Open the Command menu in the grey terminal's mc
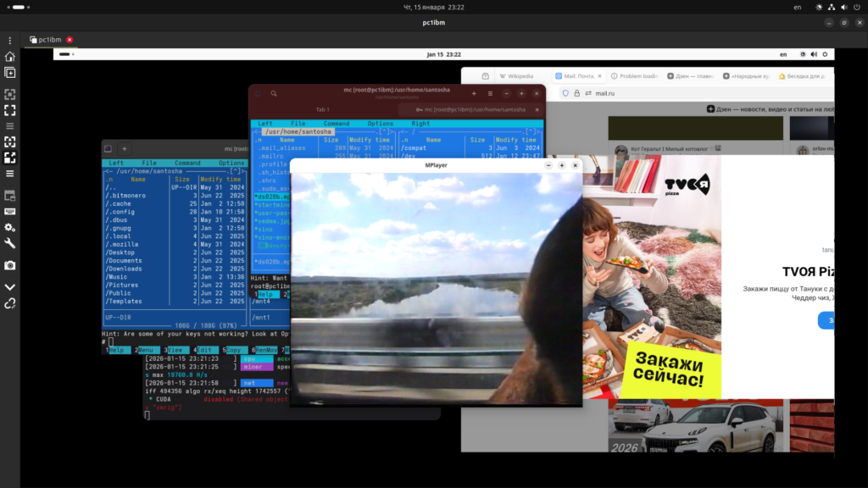Image resolution: width=868 pixels, height=488 pixels. (187, 163)
